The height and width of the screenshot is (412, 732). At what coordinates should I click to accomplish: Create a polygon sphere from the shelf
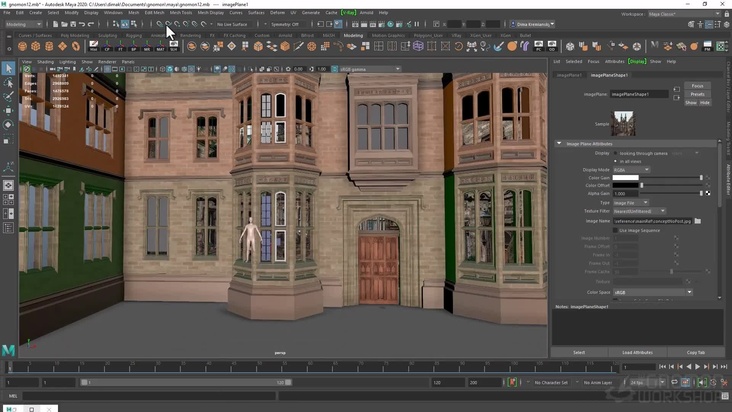click(22, 46)
